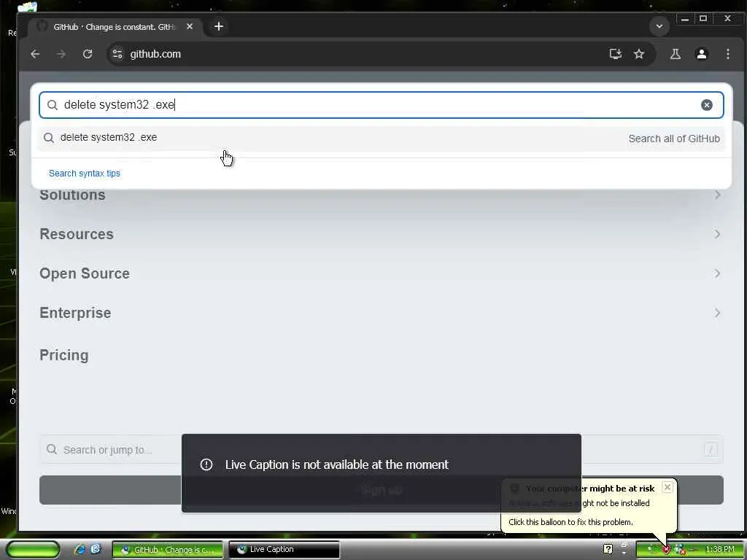Launch Internet Explorer from quick launch
The width and height of the screenshot is (747, 560).
(80, 549)
